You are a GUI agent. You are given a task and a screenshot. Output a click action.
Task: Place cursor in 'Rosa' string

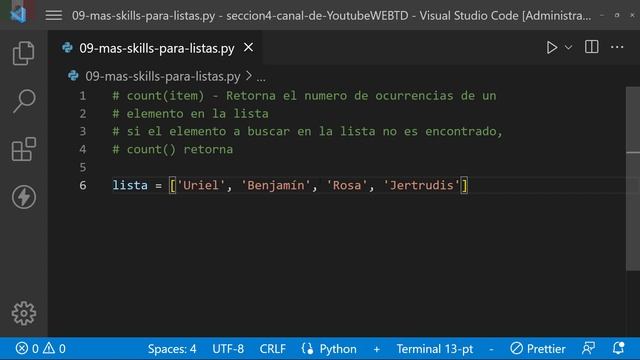pos(347,185)
